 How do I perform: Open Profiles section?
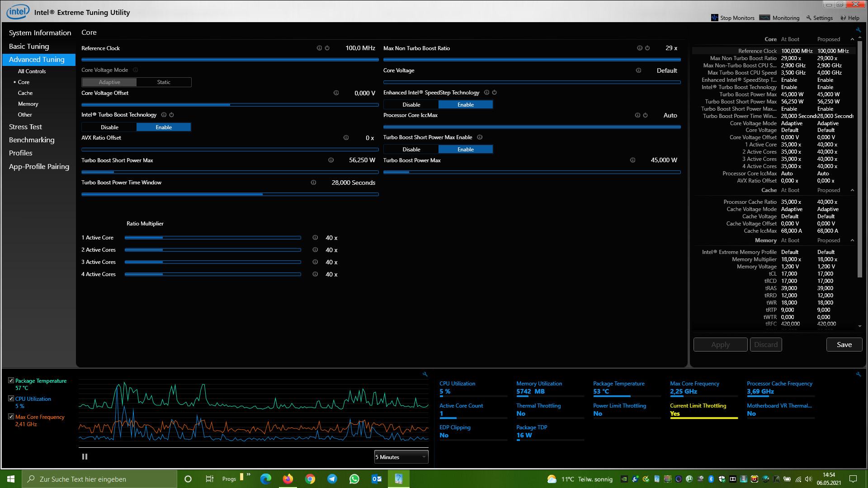pos(21,153)
